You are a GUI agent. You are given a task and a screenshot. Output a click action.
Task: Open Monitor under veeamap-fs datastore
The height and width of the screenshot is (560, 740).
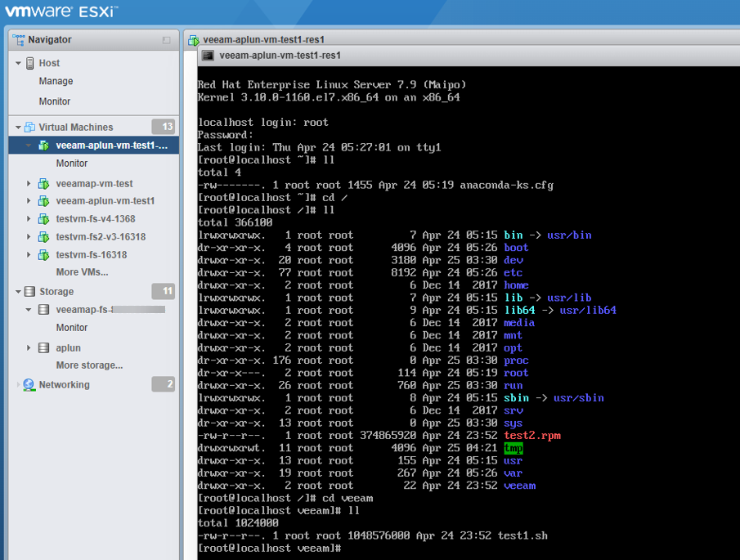click(x=72, y=327)
